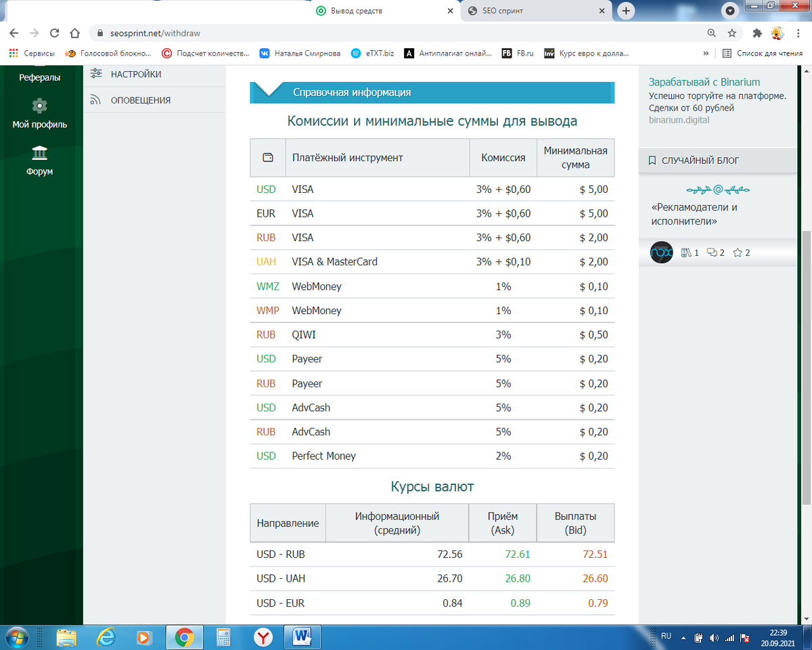The image size is (812, 650).
Task: Open the FB.ru bookmark
Action: tap(518, 53)
